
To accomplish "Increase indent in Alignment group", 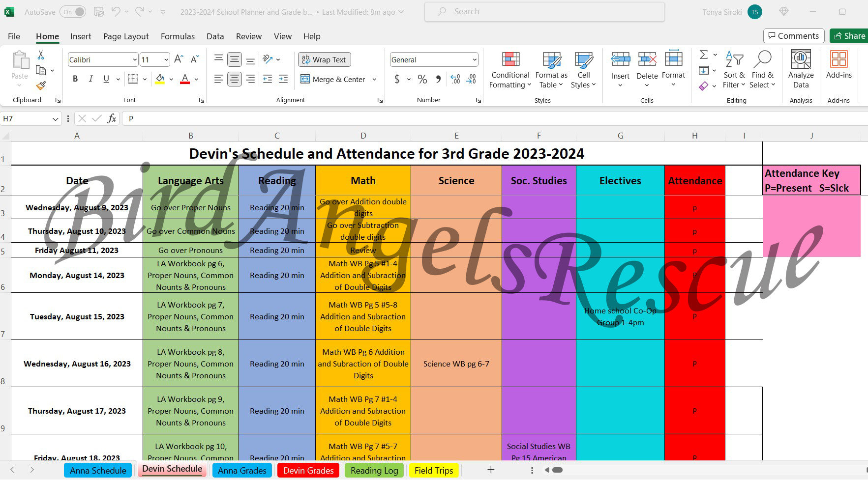I will click(283, 79).
